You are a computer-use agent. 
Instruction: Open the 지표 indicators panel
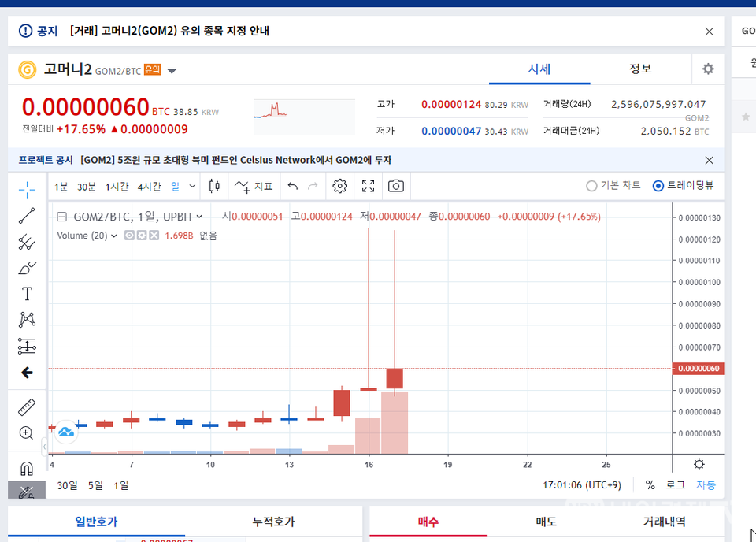[254, 186]
